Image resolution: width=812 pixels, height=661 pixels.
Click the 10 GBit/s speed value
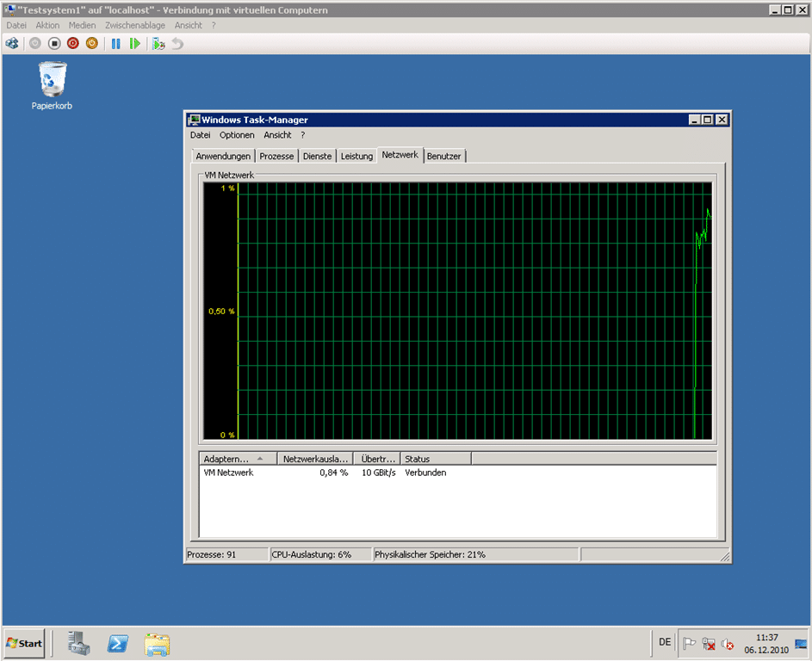pyautogui.click(x=379, y=473)
